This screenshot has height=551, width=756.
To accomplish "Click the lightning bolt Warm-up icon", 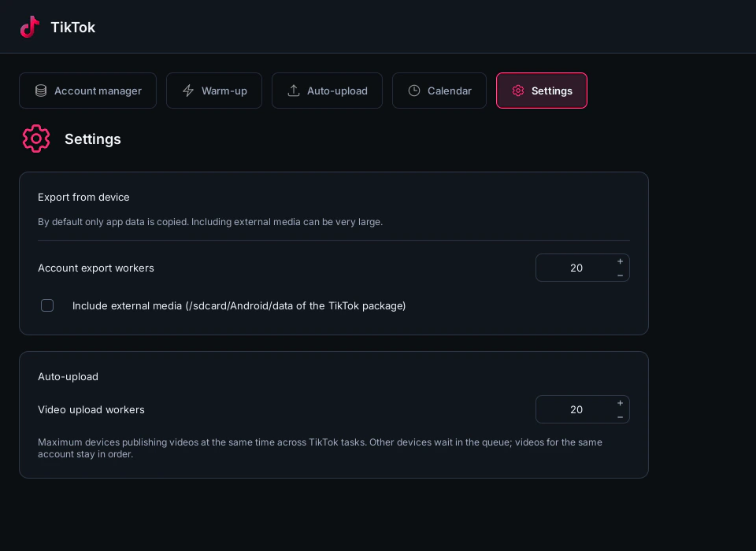I will tap(188, 91).
